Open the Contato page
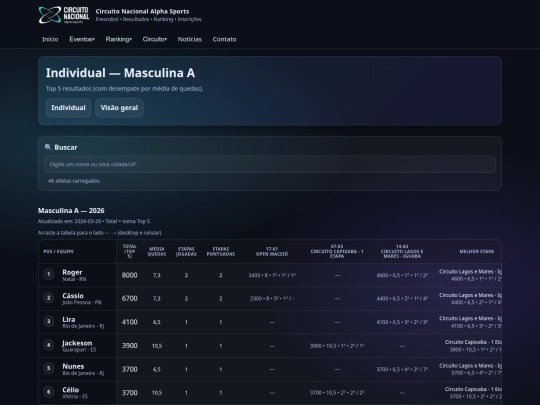The width and height of the screenshot is (540, 405). point(225,39)
